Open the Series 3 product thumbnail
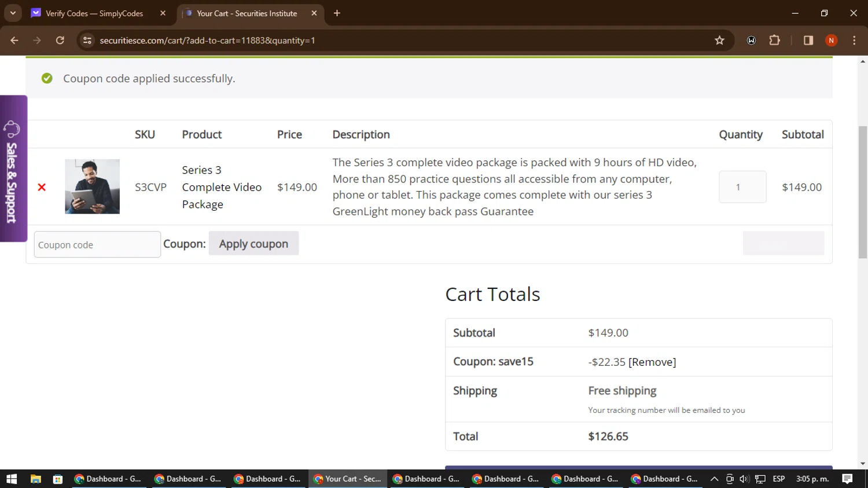This screenshot has width=868, height=488. pos(92,186)
